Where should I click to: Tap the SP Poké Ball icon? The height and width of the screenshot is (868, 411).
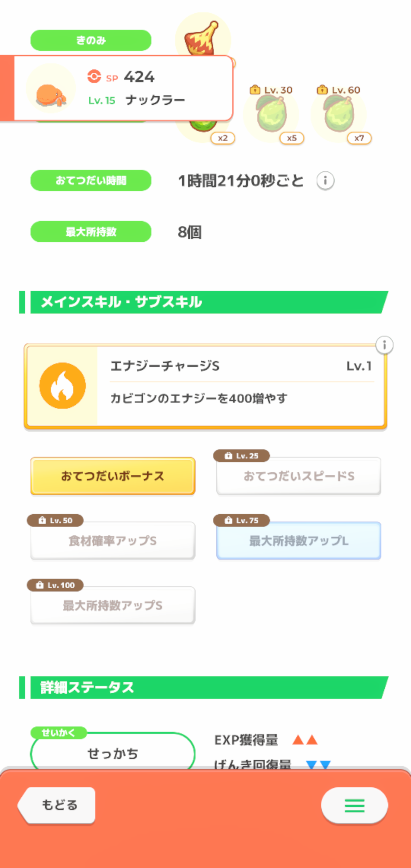pyautogui.click(x=94, y=76)
